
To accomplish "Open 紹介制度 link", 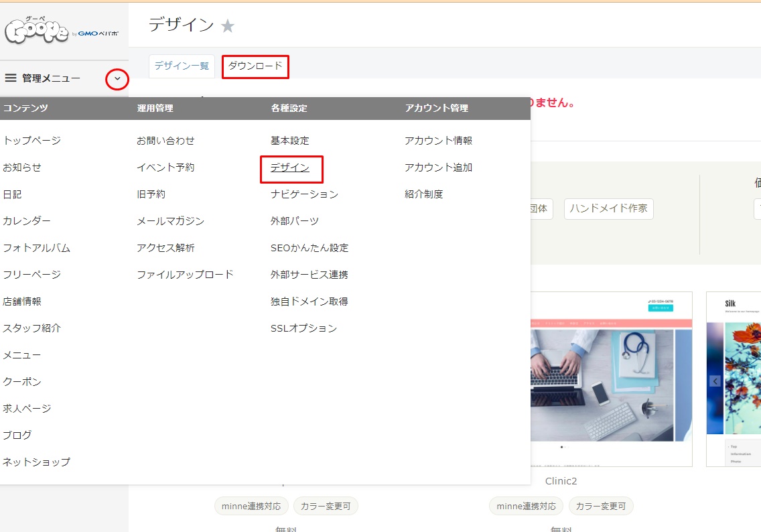I will [424, 194].
